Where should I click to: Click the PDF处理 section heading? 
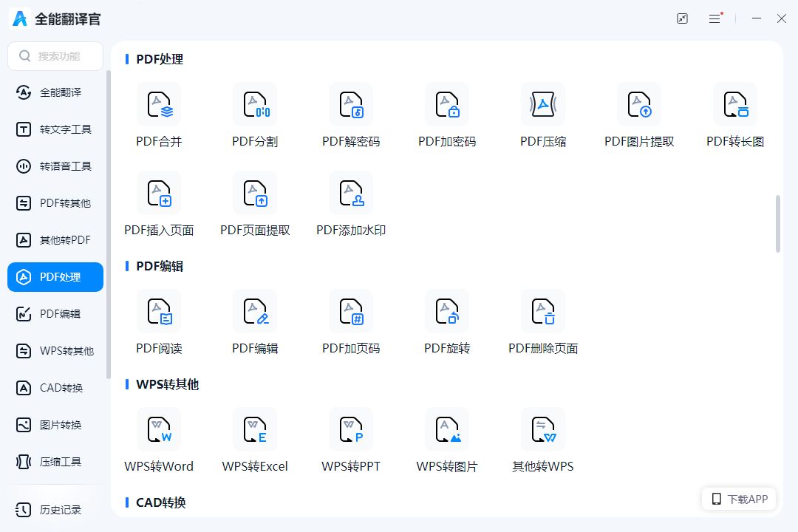click(x=160, y=59)
